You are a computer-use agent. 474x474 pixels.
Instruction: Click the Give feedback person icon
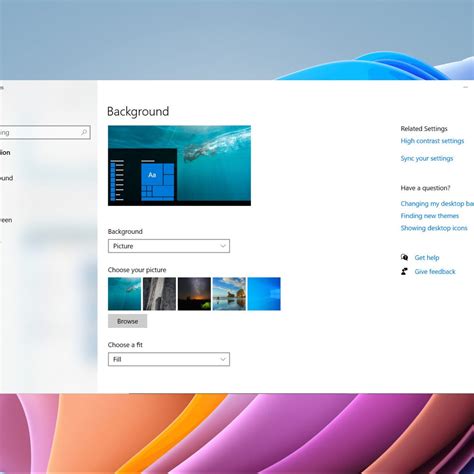tap(404, 271)
